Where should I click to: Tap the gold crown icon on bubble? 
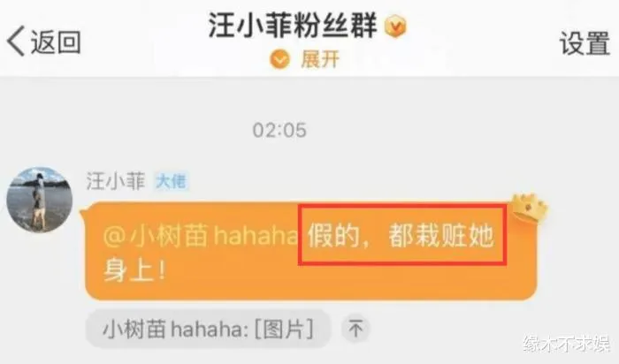530,209
